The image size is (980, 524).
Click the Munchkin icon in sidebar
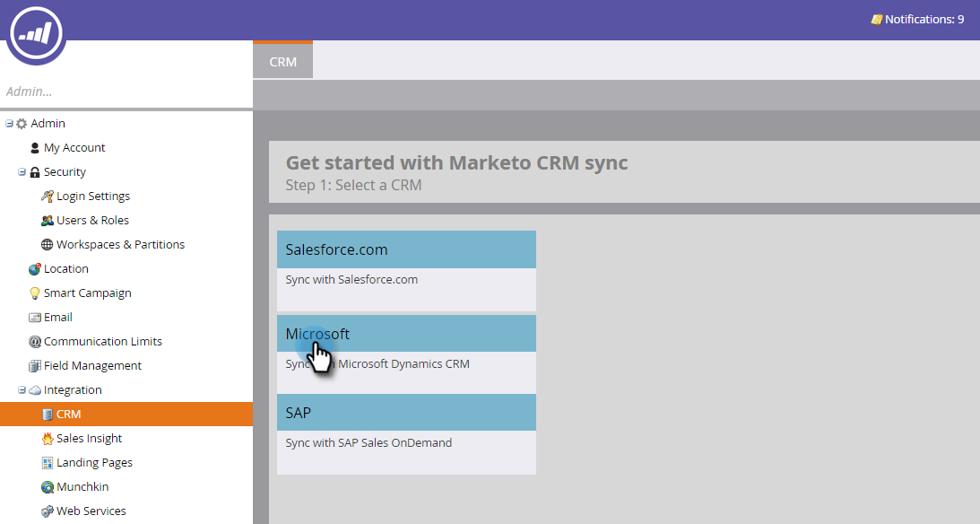pos(48,487)
